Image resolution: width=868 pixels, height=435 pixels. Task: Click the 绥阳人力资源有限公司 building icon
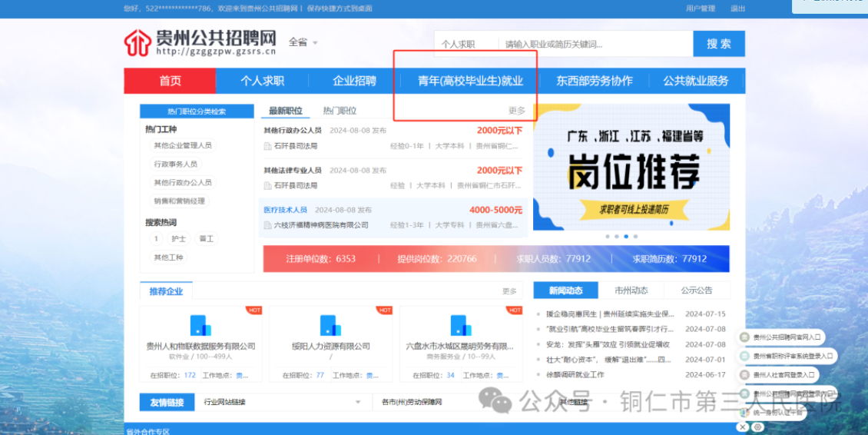pos(330,325)
